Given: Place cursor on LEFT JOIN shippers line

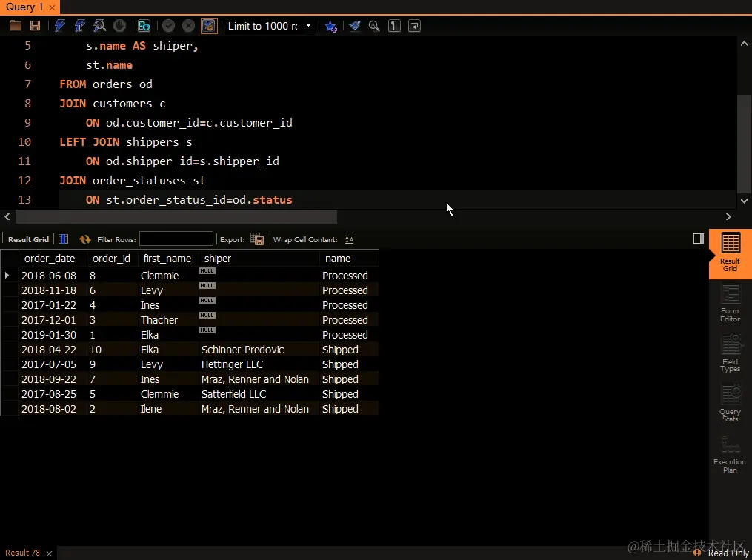Looking at the screenshot, I should coord(126,142).
